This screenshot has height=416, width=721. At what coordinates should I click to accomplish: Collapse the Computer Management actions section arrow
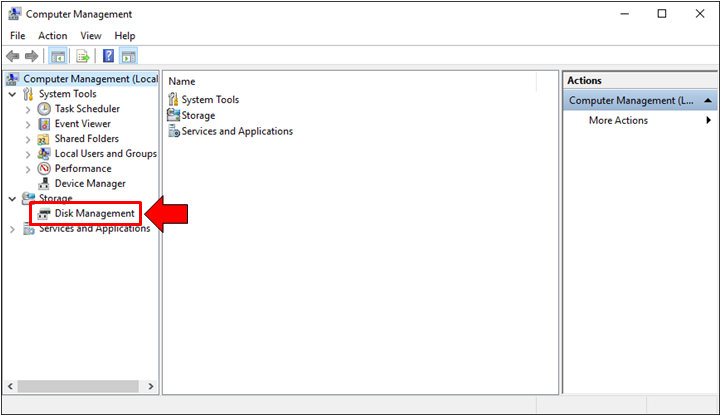708,101
